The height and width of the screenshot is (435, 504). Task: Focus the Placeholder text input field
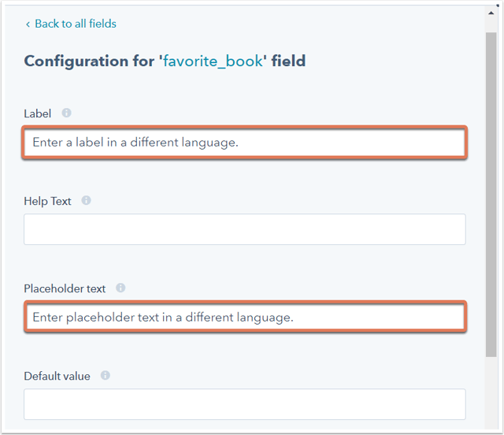point(245,318)
